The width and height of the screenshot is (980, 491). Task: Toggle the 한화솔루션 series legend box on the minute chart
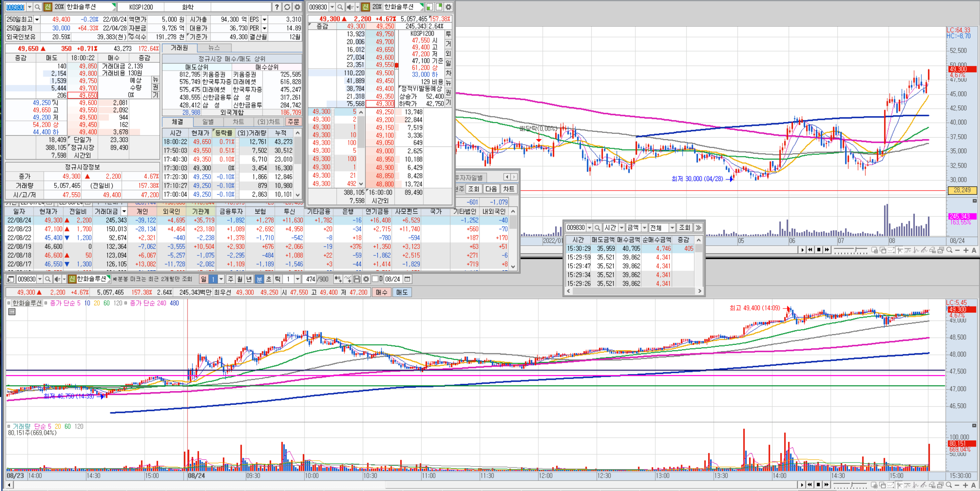click(x=27, y=303)
